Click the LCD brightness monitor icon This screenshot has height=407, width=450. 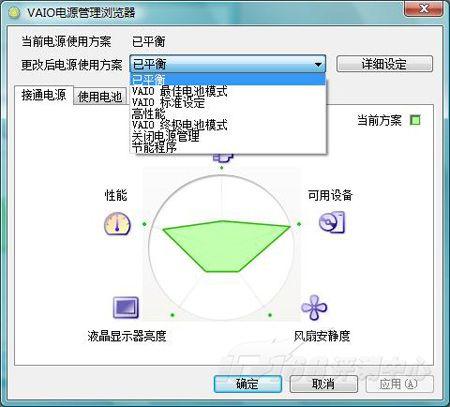point(126,308)
